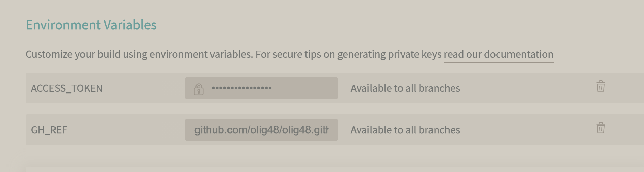Click GH_REF's Available to all branches text
The height and width of the screenshot is (172, 644).
click(405, 130)
